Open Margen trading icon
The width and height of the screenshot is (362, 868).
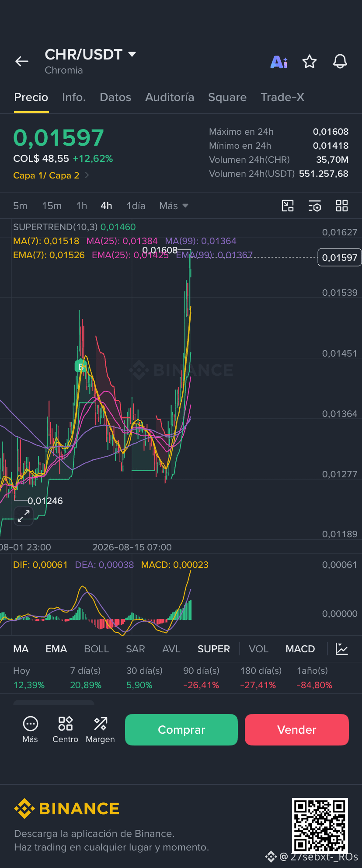point(100,730)
